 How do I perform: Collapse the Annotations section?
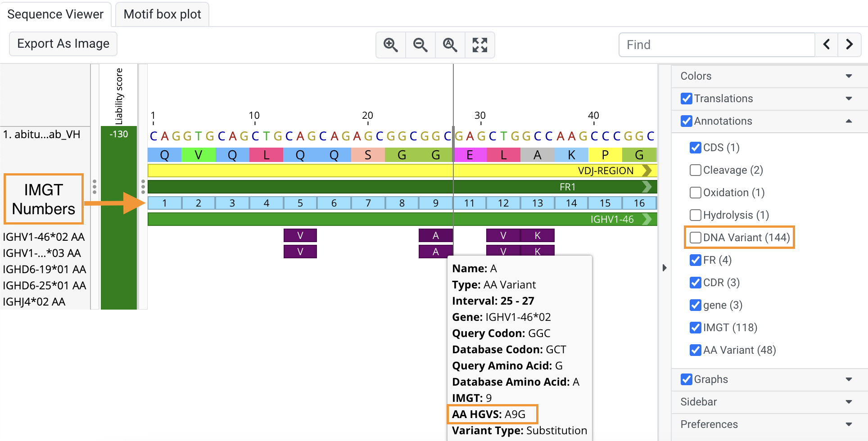tap(850, 121)
